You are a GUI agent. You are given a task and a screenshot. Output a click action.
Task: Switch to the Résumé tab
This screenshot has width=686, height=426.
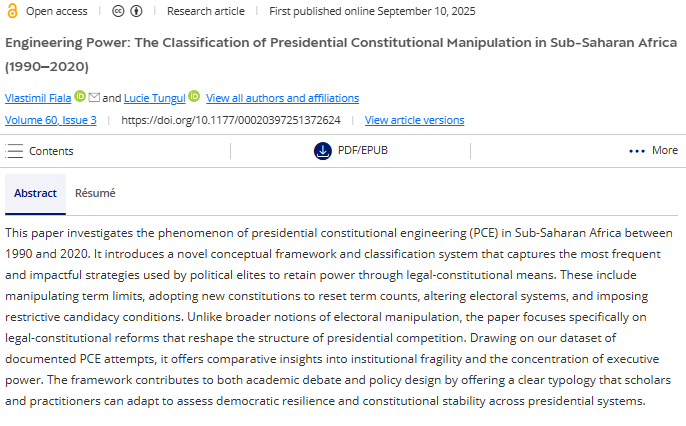(95, 194)
